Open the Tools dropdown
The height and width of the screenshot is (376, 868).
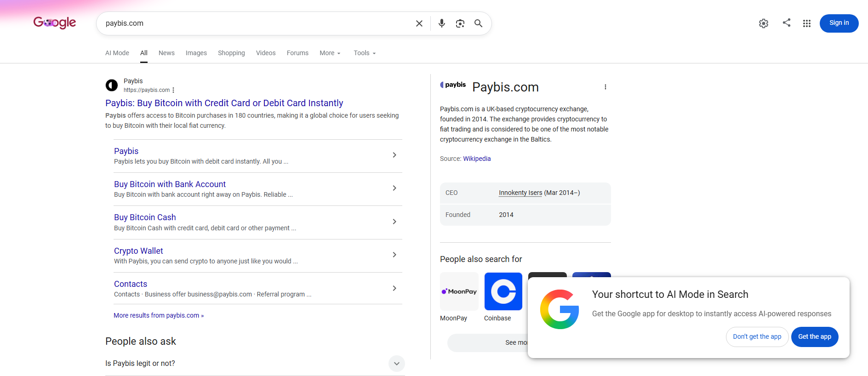pos(365,53)
